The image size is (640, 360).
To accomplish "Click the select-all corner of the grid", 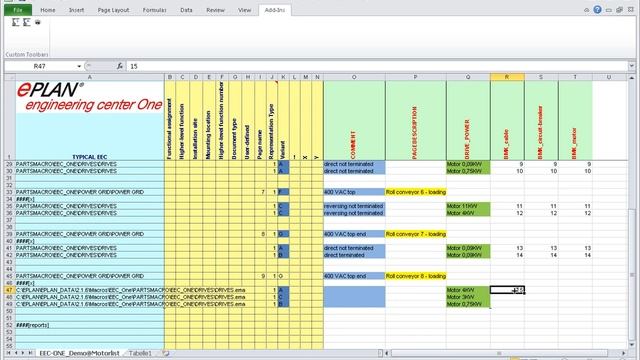I will pyautogui.click(x=9, y=77).
